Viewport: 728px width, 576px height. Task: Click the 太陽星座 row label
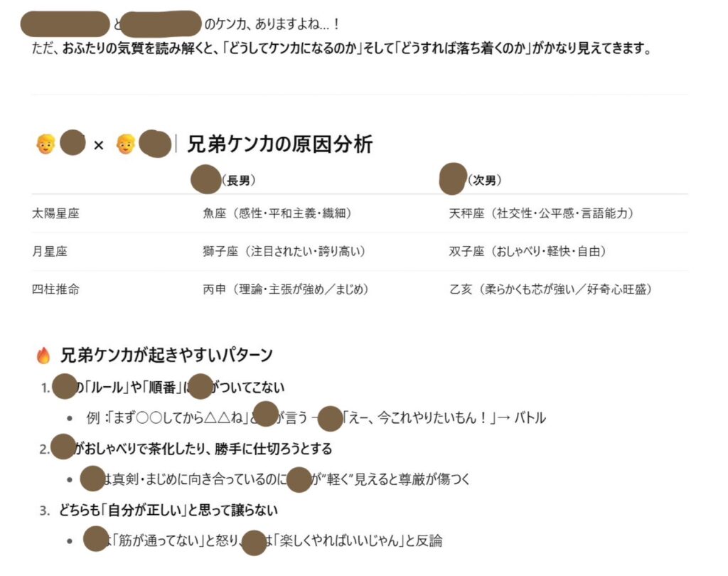tap(55, 213)
